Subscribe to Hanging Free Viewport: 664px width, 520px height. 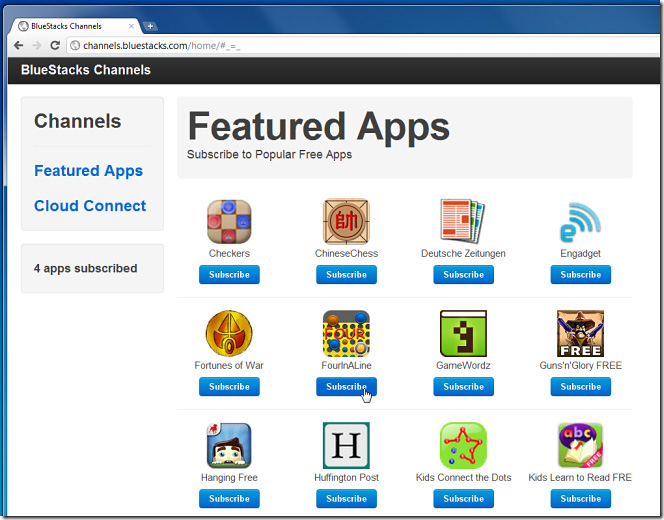pos(229,498)
